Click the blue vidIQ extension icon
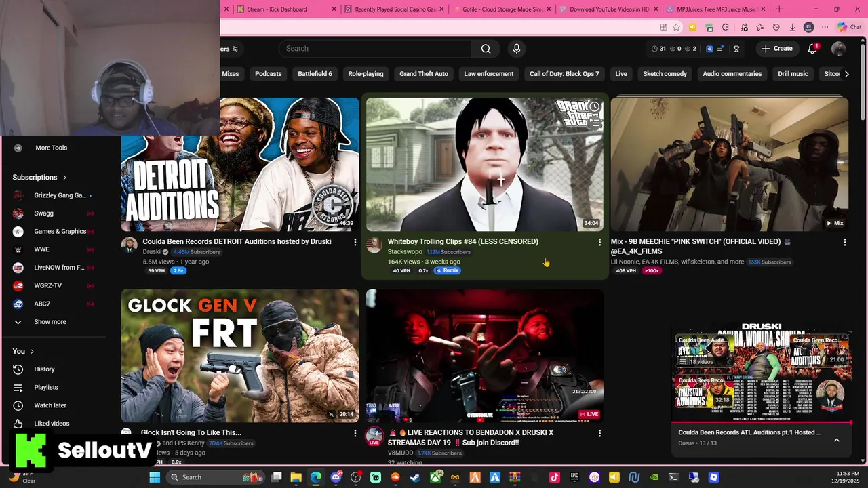 pos(709,49)
